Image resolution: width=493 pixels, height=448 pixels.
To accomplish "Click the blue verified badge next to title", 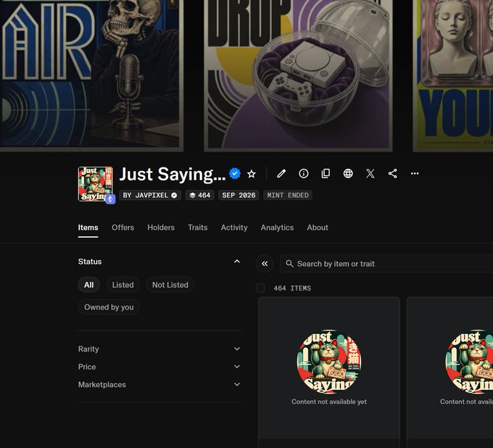I will pyautogui.click(x=235, y=173).
